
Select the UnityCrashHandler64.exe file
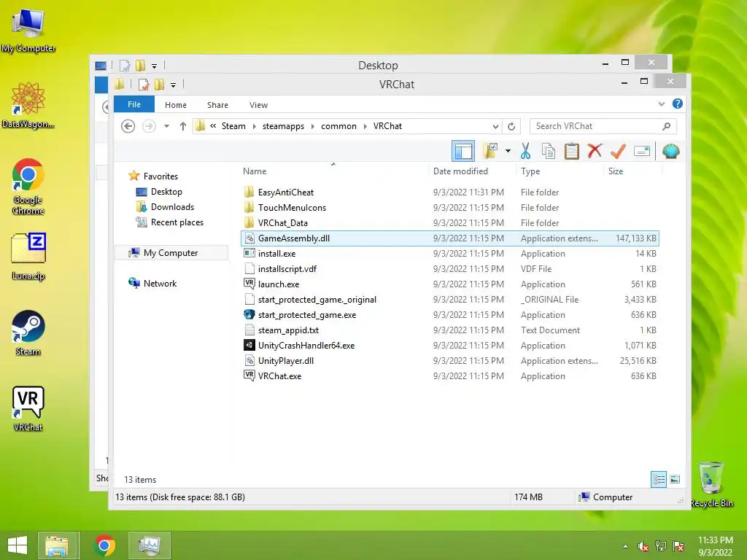(x=306, y=345)
